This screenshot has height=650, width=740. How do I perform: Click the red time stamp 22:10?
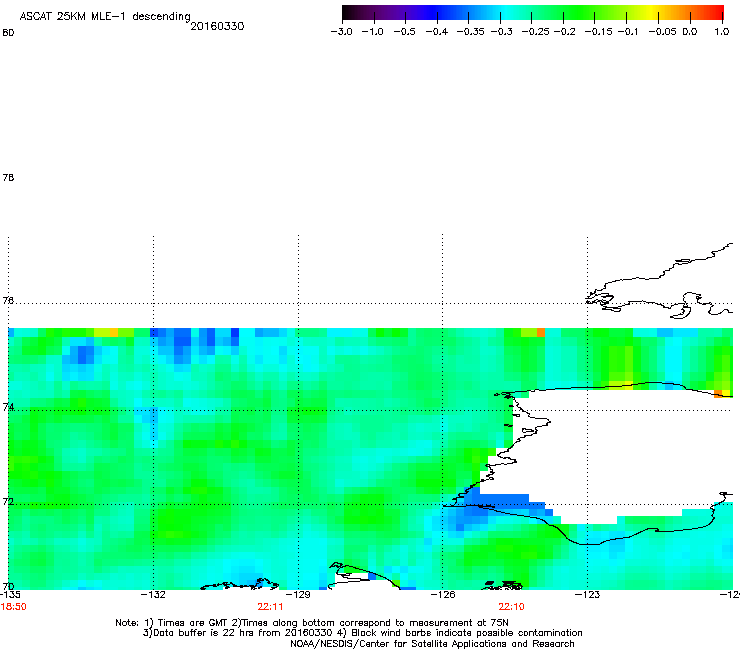point(512,607)
